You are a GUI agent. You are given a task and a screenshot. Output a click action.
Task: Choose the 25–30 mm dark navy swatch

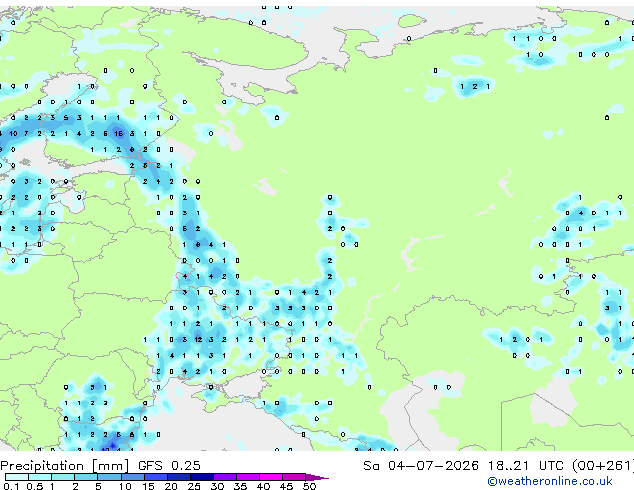coord(202,477)
